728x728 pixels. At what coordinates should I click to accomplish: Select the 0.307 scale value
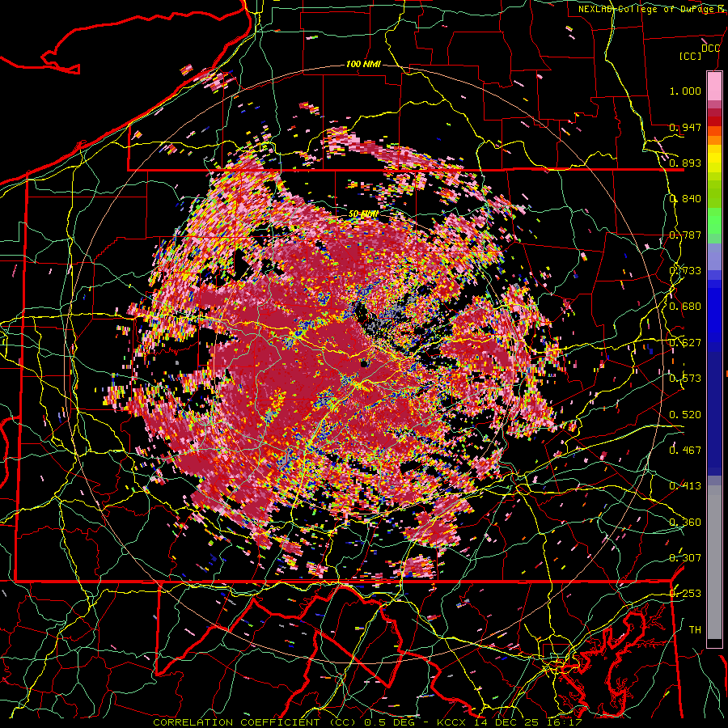685,557
